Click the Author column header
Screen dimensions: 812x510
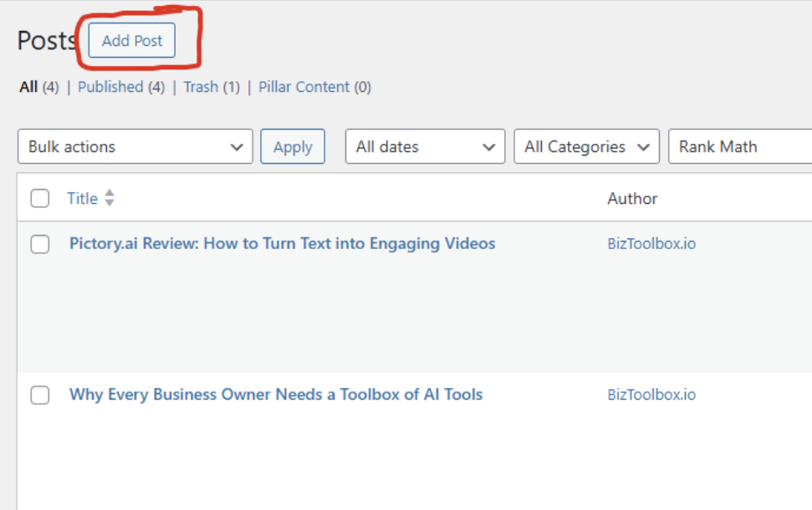click(x=632, y=198)
